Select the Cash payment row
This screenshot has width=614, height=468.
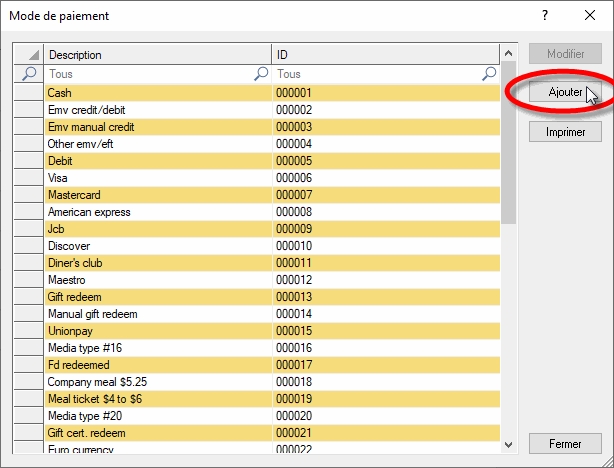pos(157,93)
